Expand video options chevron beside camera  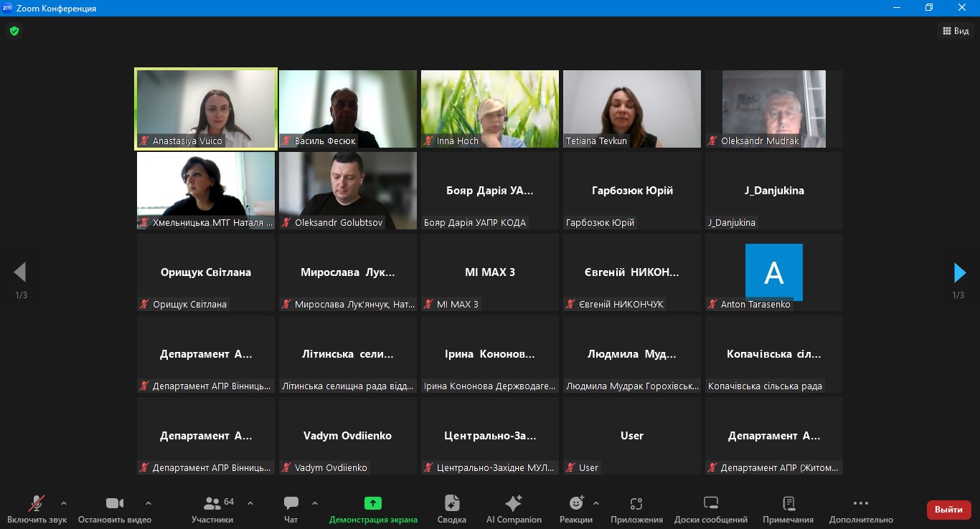(149, 503)
